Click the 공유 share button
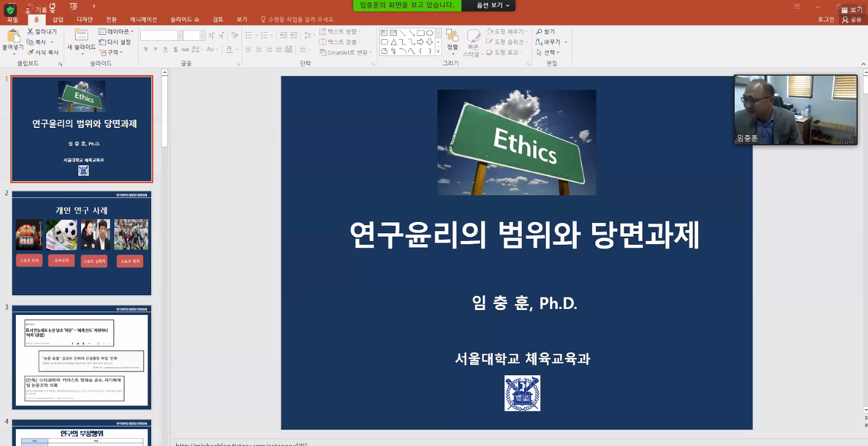The image size is (868, 446). click(852, 20)
